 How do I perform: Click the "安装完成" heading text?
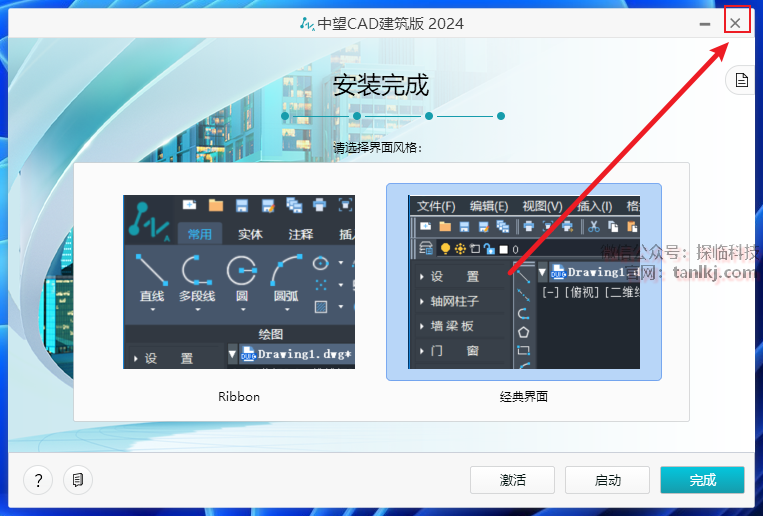(381, 85)
